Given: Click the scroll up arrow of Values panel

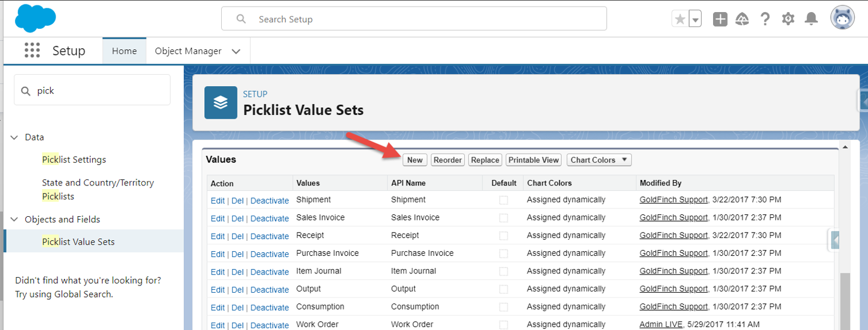Looking at the screenshot, I should pyautogui.click(x=844, y=146).
